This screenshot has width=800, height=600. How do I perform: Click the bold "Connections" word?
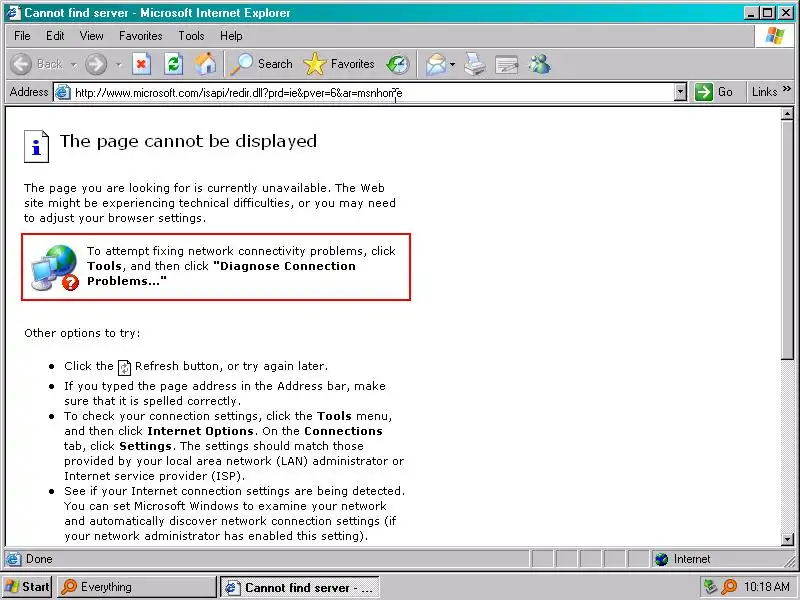pyautogui.click(x=343, y=431)
